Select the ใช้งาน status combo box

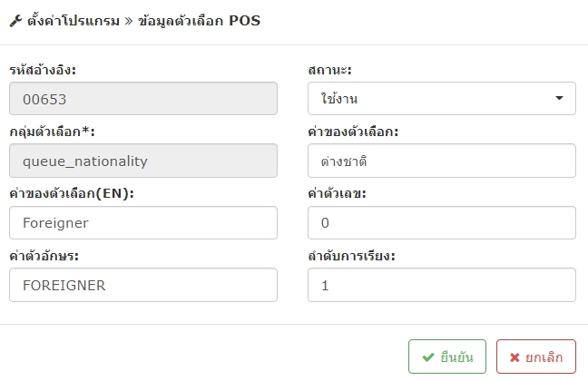[x=442, y=98]
